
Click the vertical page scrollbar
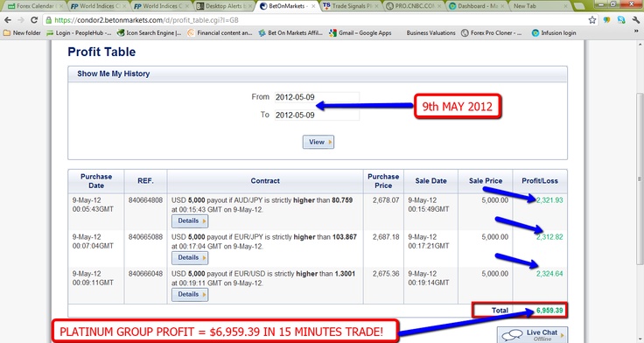[x=640, y=178]
